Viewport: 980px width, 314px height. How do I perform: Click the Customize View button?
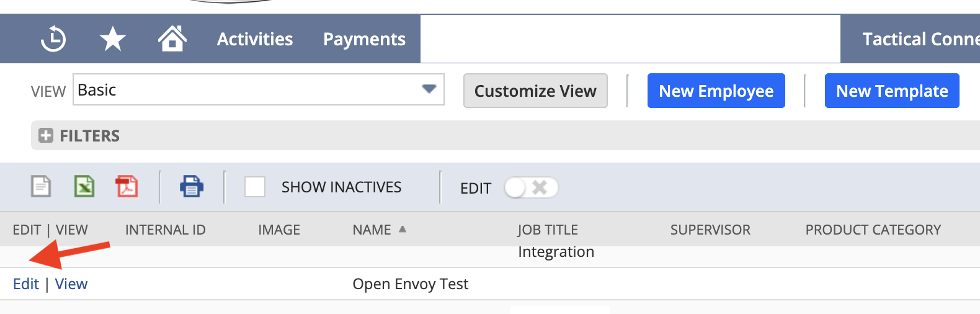(x=535, y=91)
